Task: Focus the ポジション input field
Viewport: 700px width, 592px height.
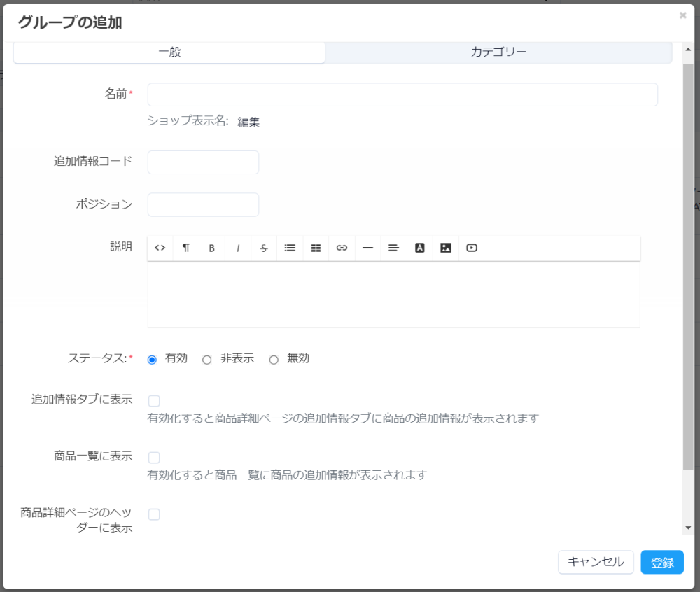Action: pos(203,205)
